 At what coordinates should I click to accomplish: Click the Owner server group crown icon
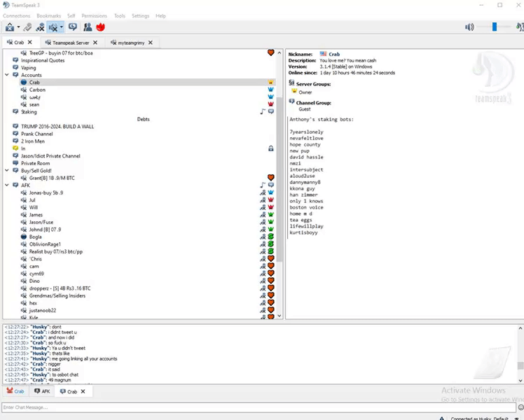click(294, 92)
